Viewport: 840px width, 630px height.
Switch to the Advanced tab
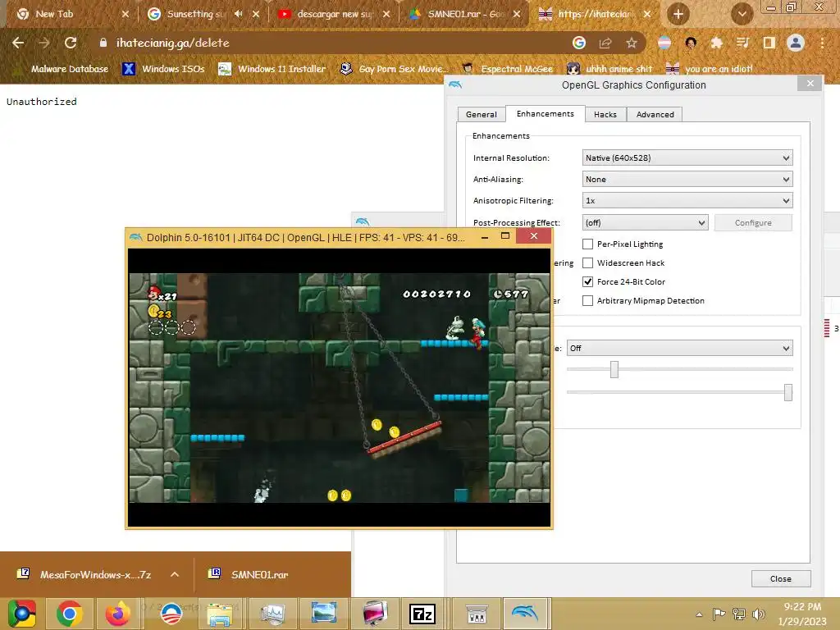click(x=655, y=115)
